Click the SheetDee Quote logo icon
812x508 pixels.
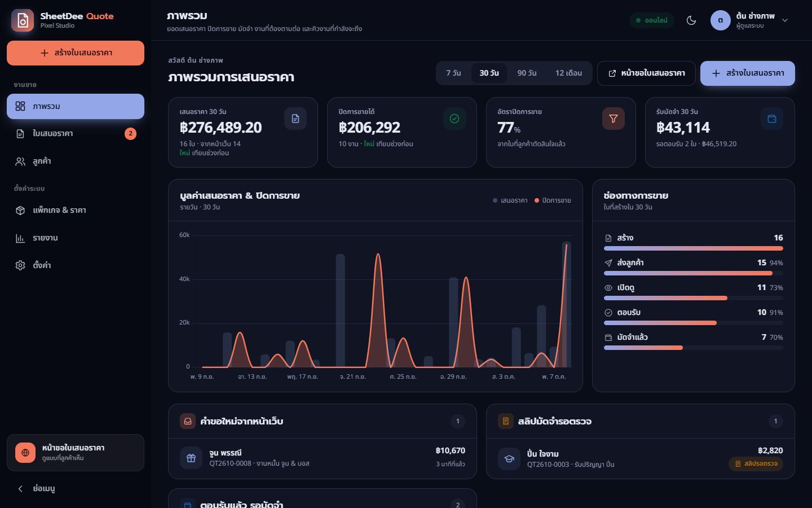[23, 20]
